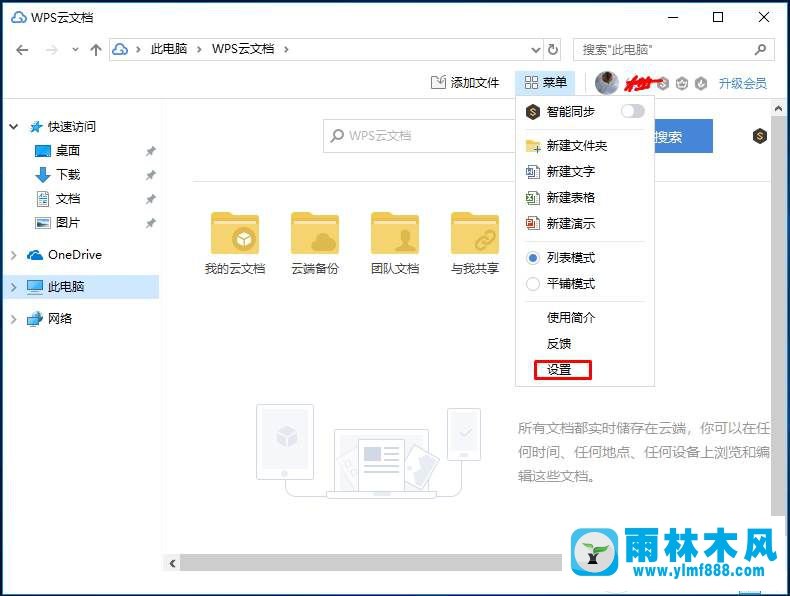This screenshot has height=596, width=790.
Task: Open the 我的云文档 folder
Action: click(x=235, y=244)
